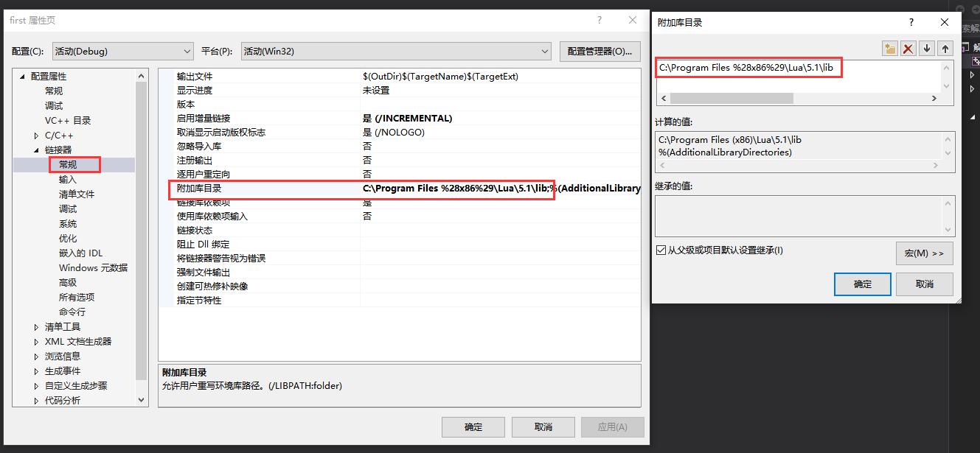Click the help question mark of first 属性页 dialog

point(600,21)
